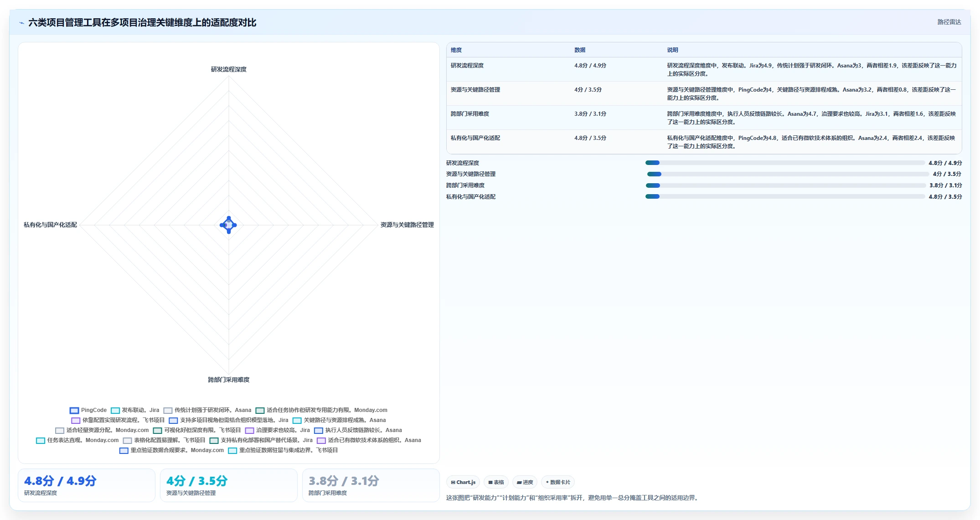Click the 资源与关键路径管理 progress bar

click(788, 174)
